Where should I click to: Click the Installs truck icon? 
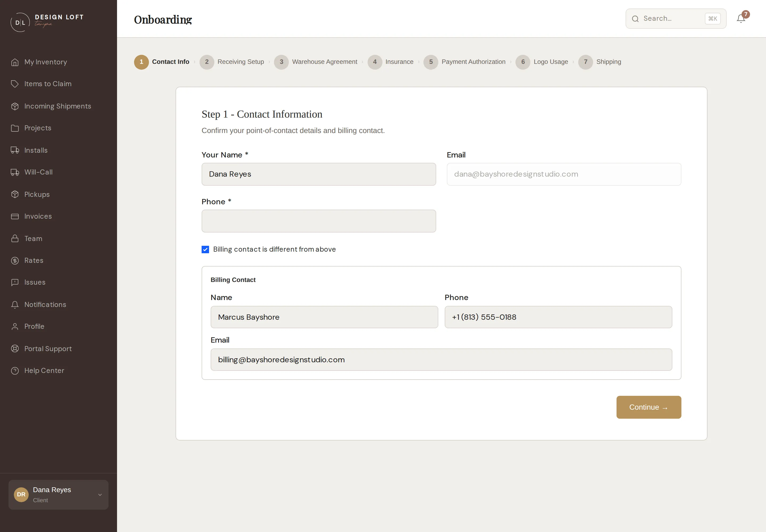(x=15, y=150)
